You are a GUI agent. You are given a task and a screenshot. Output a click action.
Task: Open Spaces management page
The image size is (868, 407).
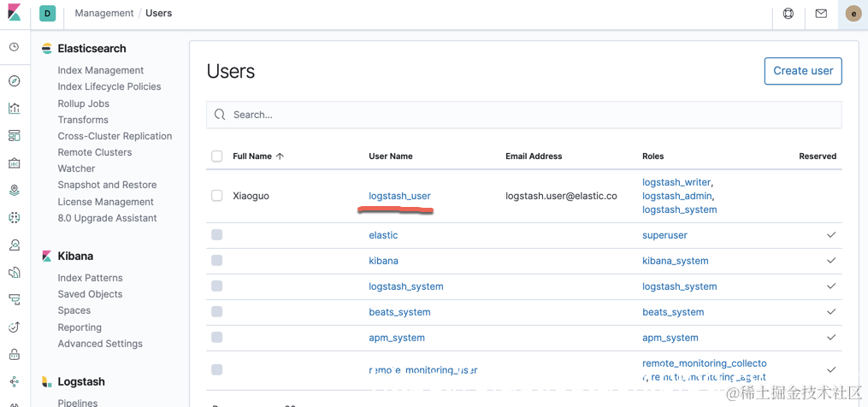click(x=74, y=310)
